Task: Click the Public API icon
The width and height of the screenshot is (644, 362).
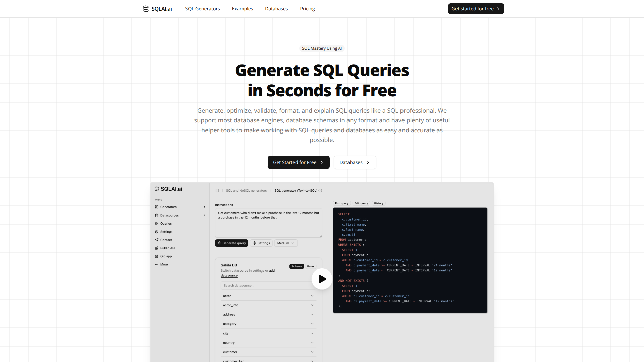Action: tap(157, 248)
